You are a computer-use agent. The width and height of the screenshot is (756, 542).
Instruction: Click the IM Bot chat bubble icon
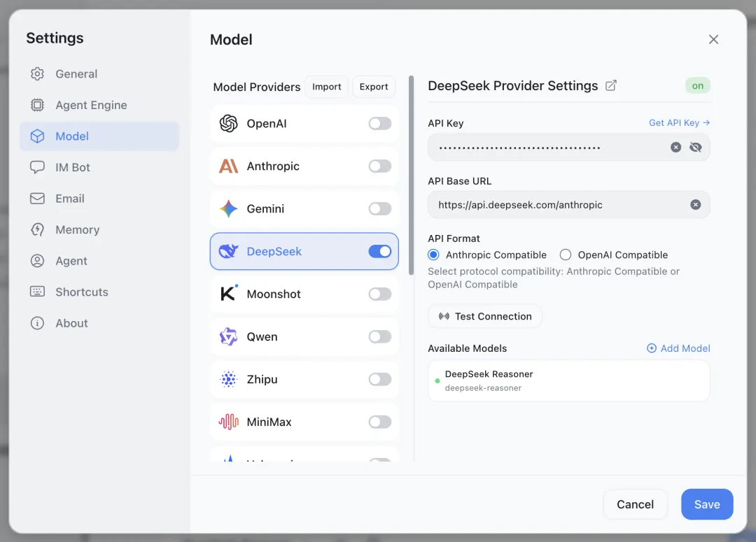pos(37,167)
